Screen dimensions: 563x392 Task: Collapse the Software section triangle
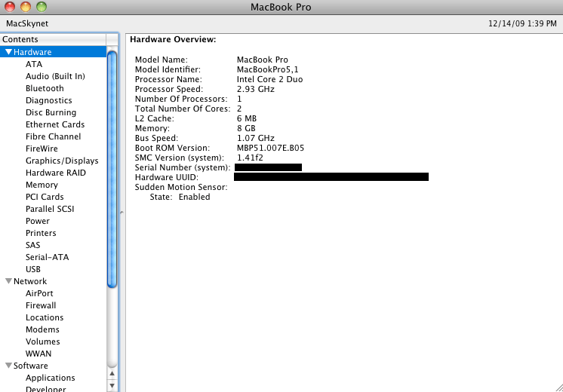[8, 366]
